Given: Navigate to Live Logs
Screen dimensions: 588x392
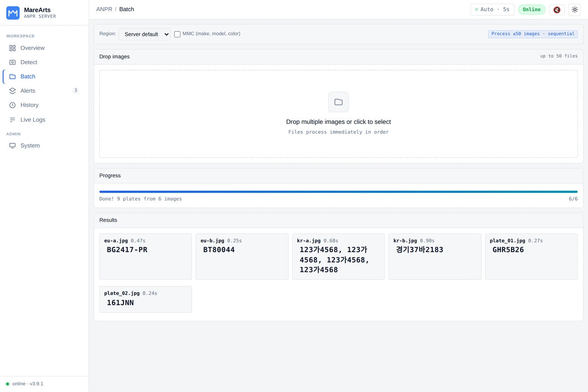Looking at the screenshot, I should tap(44, 120).
